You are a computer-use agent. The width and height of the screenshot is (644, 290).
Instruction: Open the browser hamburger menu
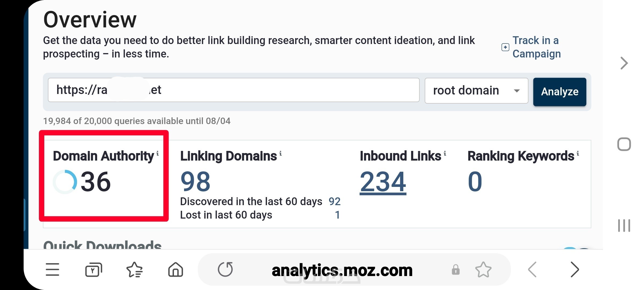click(x=52, y=269)
